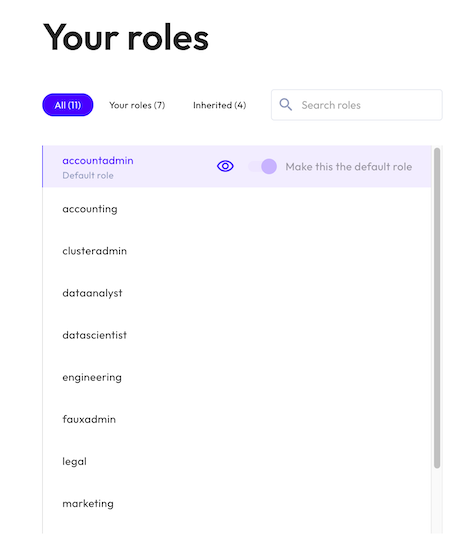Click into the Search roles field
This screenshot has width=450, height=548.
(357, 105)
